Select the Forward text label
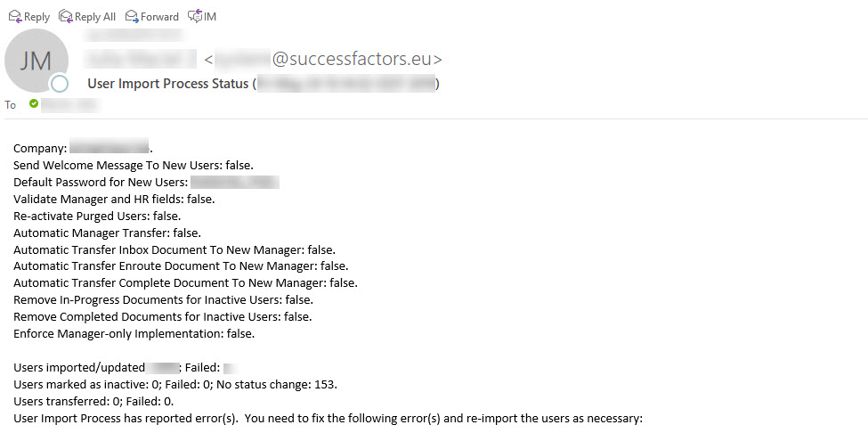This screenshot has width=868, height=433. pyautogui.click(x=159, y=17)
